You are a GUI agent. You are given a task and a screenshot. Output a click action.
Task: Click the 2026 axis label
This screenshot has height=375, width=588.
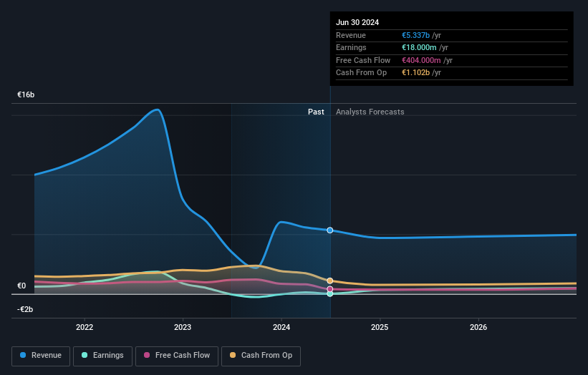pos(478,327)
